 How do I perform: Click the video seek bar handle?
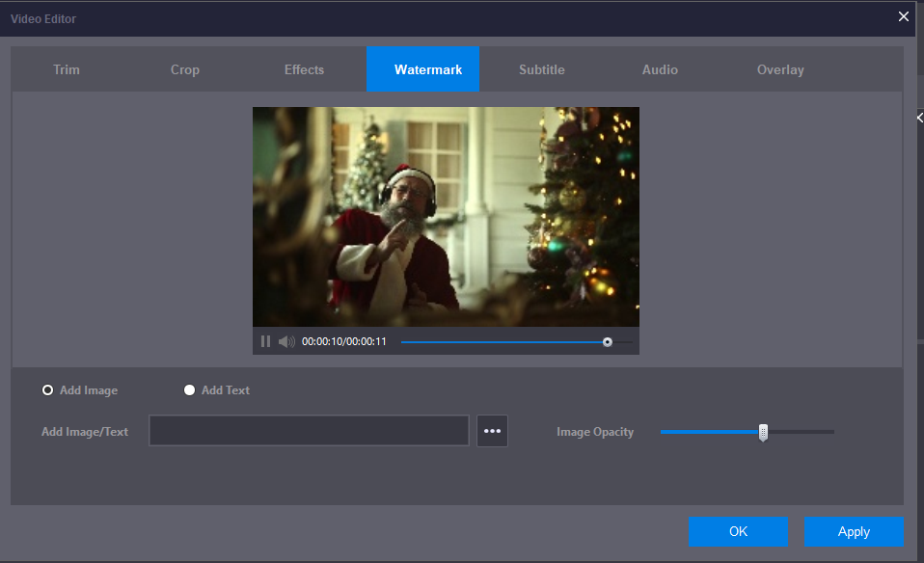coord(607,341)
